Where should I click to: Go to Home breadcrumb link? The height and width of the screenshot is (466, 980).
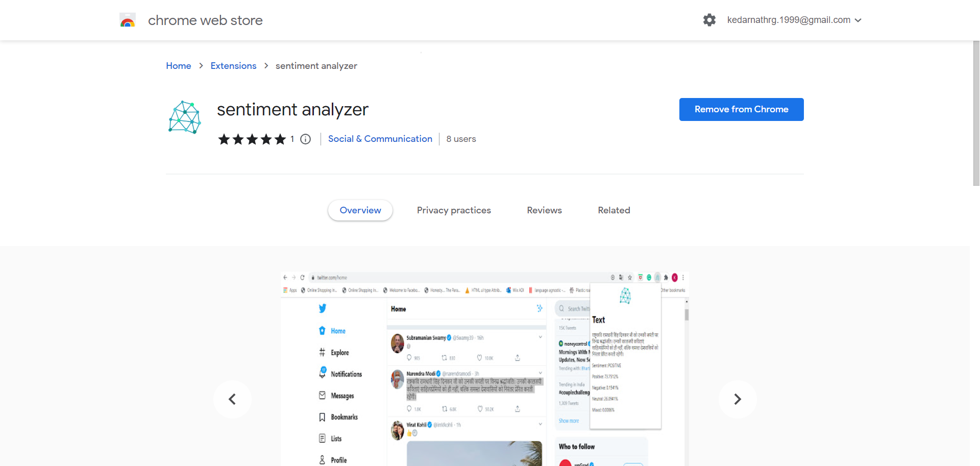tap(178, 66)
